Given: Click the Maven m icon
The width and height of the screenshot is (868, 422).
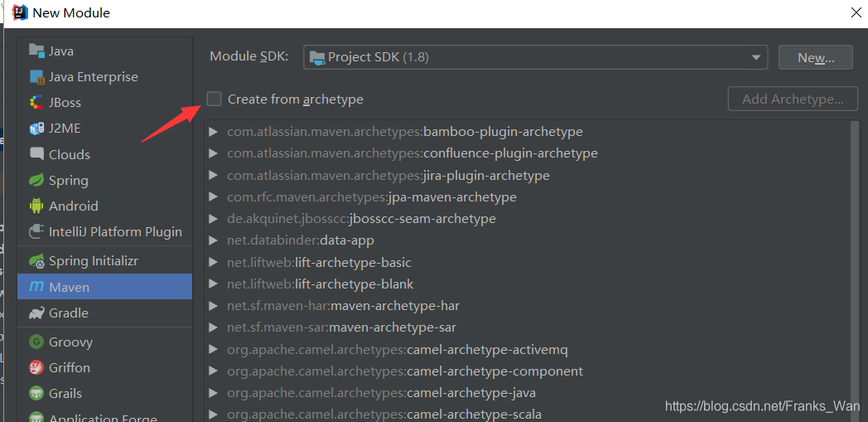Looking at the screenshot, I should pos(36,287).
